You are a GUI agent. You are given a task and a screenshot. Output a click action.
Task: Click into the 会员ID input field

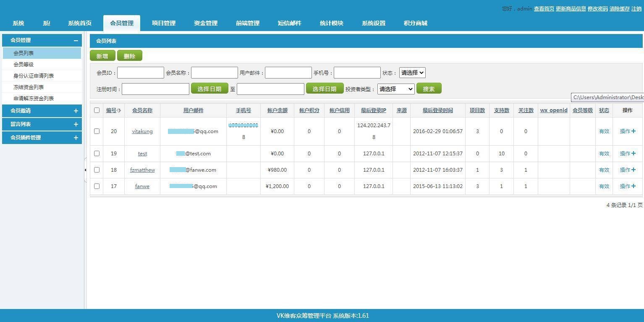click(140, 73)
